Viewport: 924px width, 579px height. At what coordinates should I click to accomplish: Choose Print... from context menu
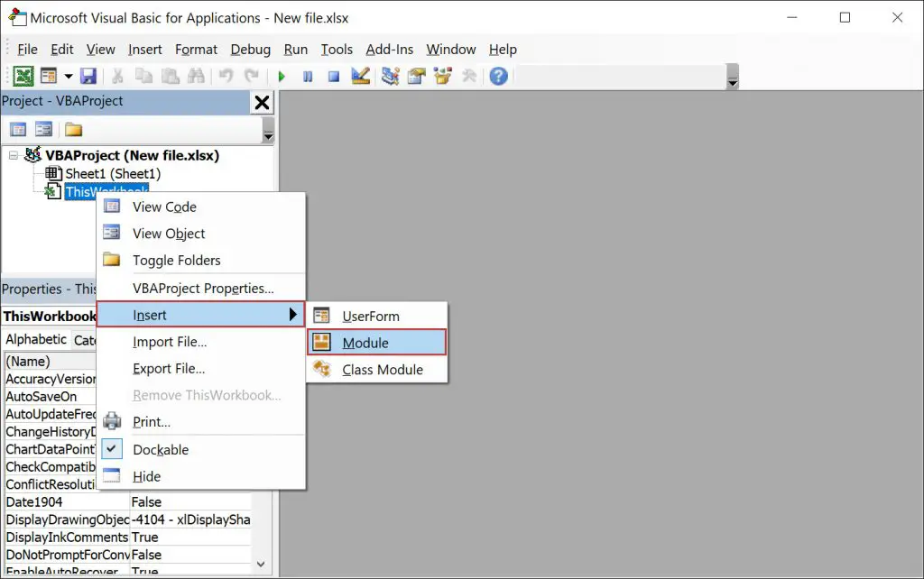tap(201, 422)
